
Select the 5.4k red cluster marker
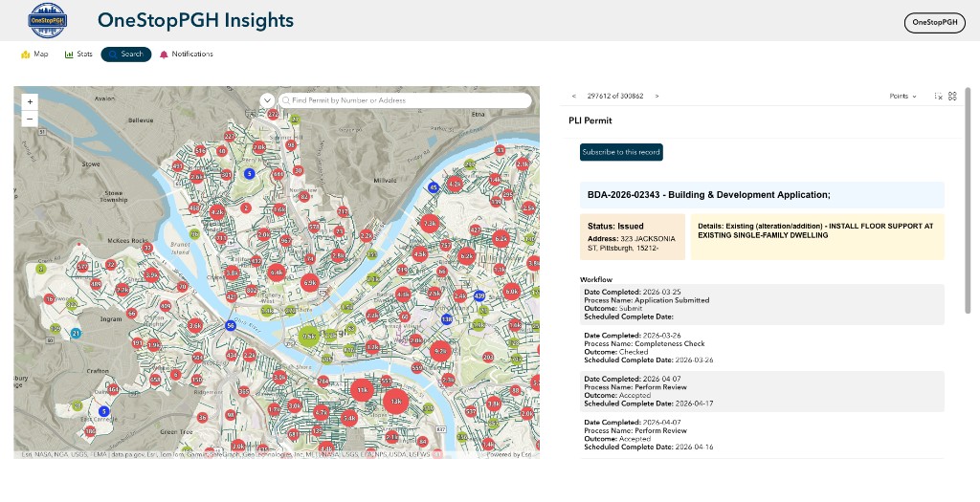348,418
